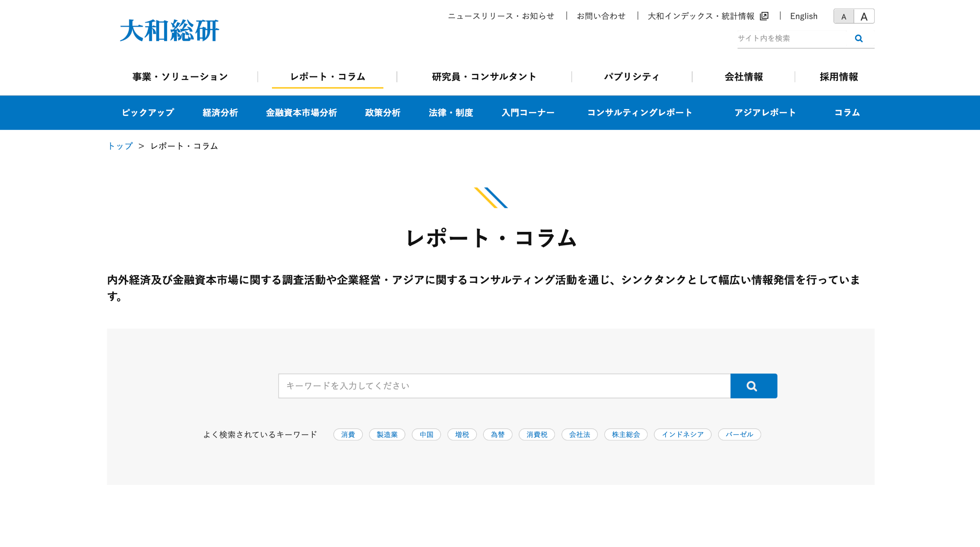Select the 入門コーナー tab

pos(528,113)
